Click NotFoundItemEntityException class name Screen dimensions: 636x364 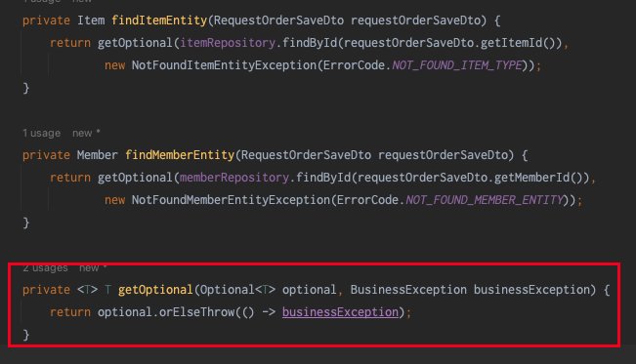[x=224, y=65]
